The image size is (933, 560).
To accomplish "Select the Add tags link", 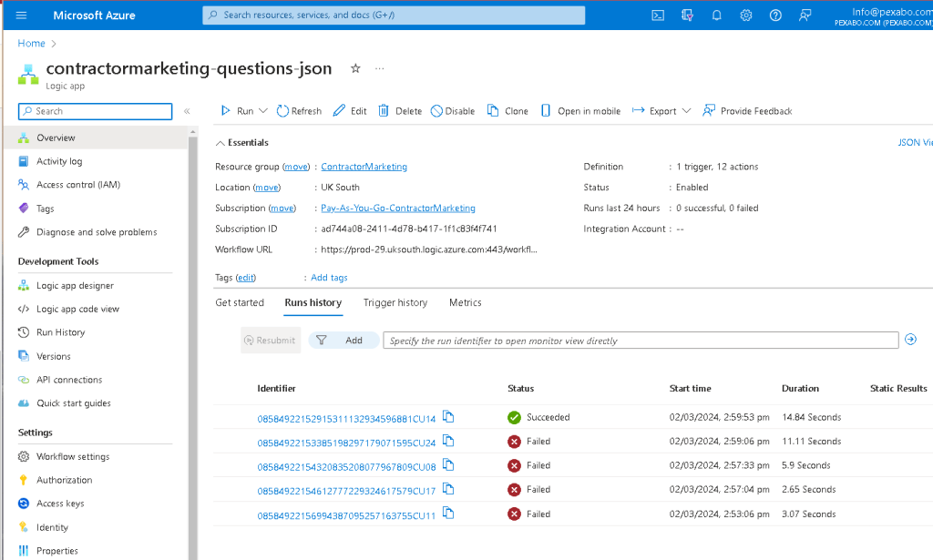I will coord(329,278).
